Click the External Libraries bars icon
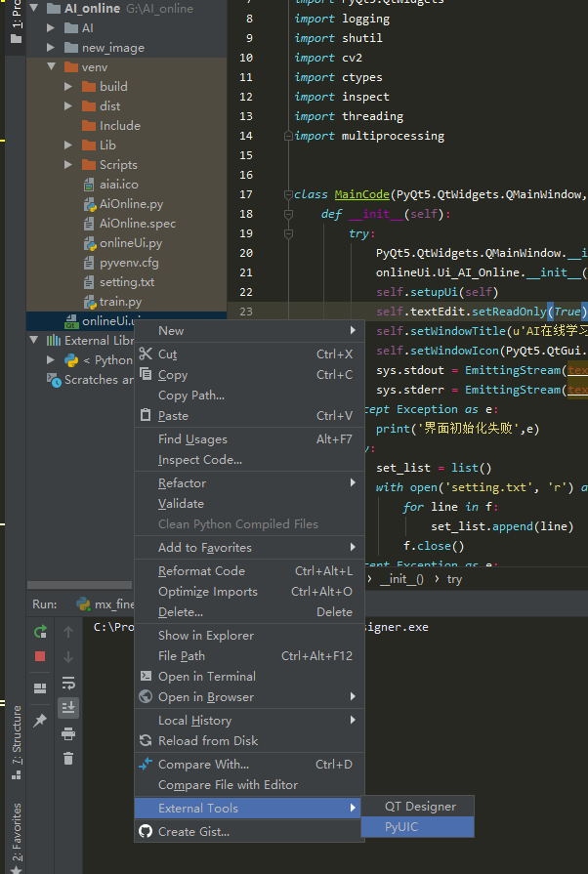The height and width of the screenshot is (874, 588). tap(54, 340)
